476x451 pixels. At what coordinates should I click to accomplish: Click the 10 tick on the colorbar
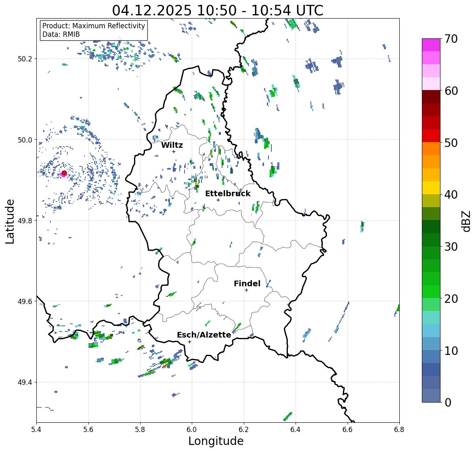click(x=451, y=350)
